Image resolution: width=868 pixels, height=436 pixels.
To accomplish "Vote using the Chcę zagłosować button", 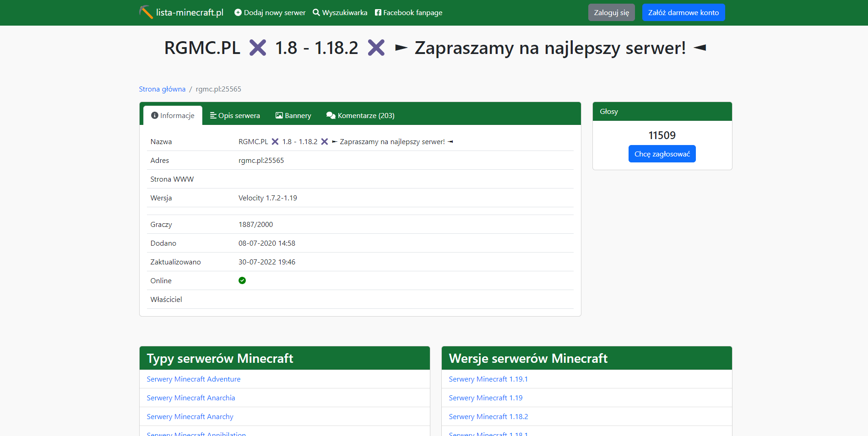I will [x=662, y=154].
